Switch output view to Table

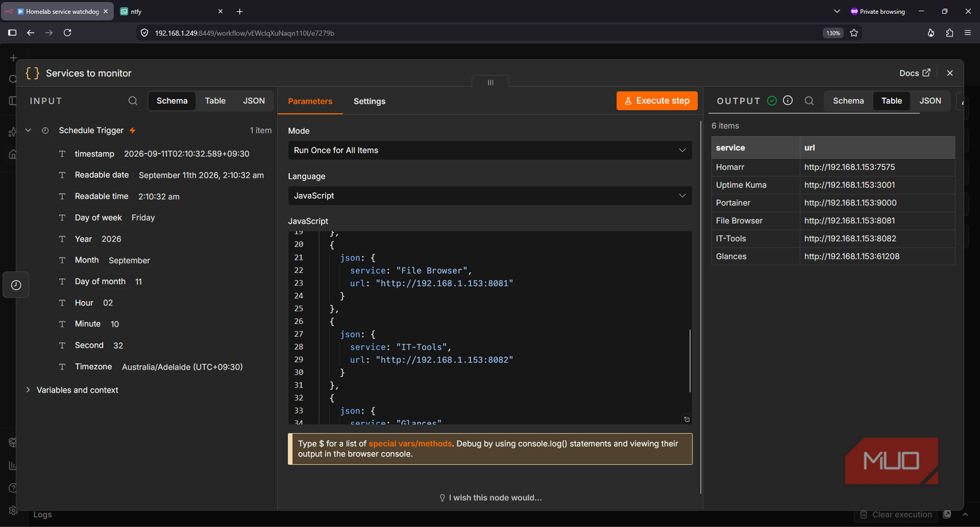point(892,101)
